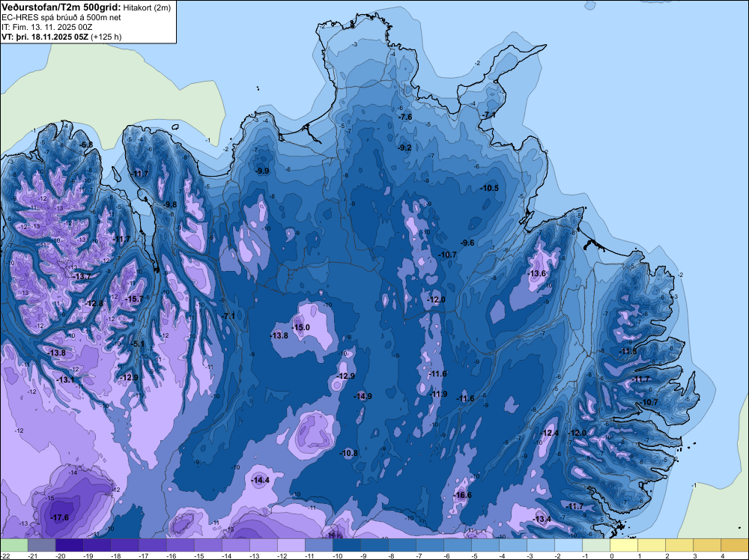The height and width of the screenshot is (560, 749).
Task: Click the -12.8 temperature value
Action: tap(94, 304)
